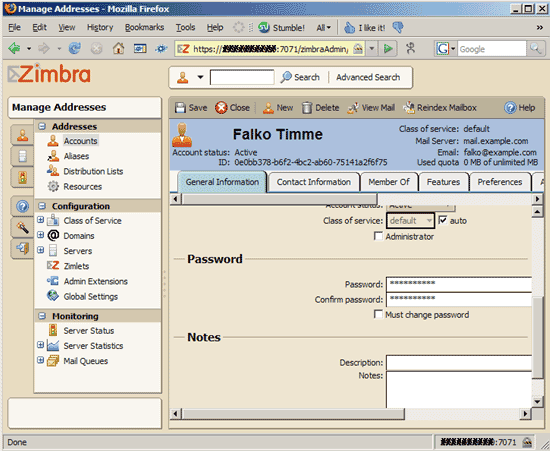Collapse the Monitoring section
550x451 pixels.
click(x=42, y=316)
